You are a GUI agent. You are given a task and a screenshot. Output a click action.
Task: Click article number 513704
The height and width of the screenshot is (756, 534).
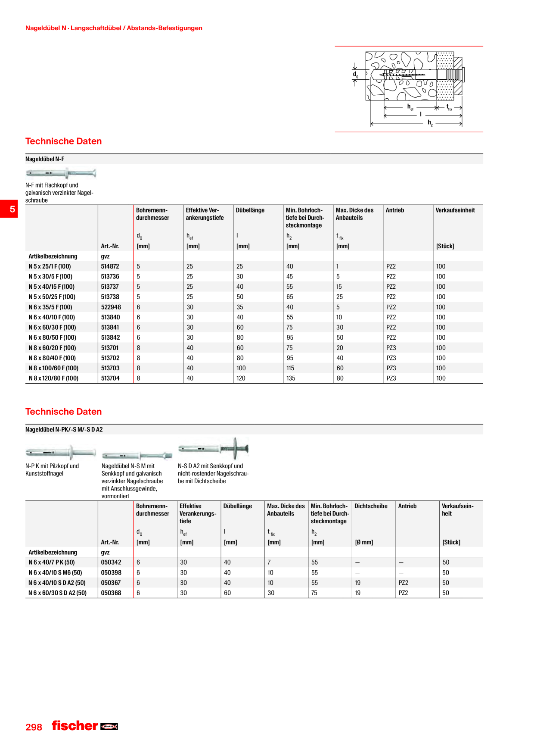coord(110,378)
